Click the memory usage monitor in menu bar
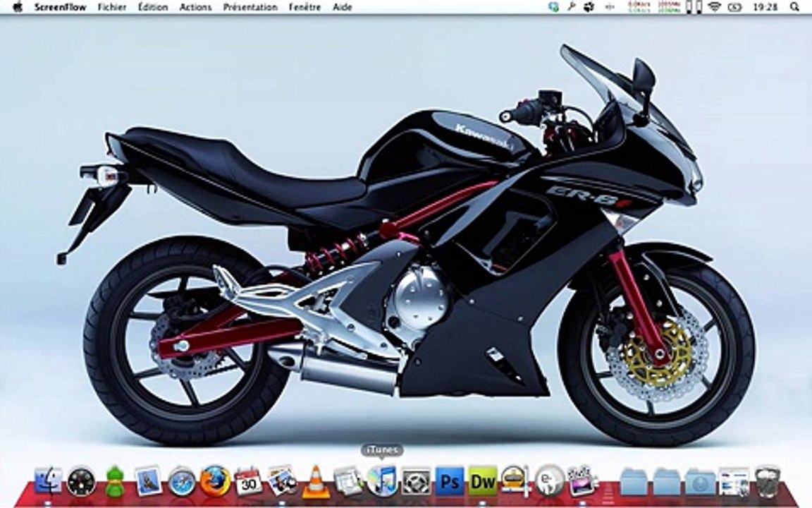The width and height of the screenshot is (812, 508). 670,7
